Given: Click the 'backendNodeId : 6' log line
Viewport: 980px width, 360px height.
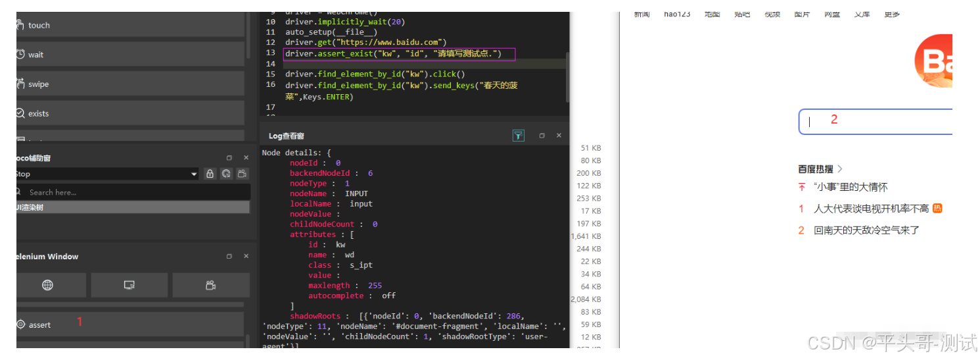Looking at the screenshot, I should [331, 173].
